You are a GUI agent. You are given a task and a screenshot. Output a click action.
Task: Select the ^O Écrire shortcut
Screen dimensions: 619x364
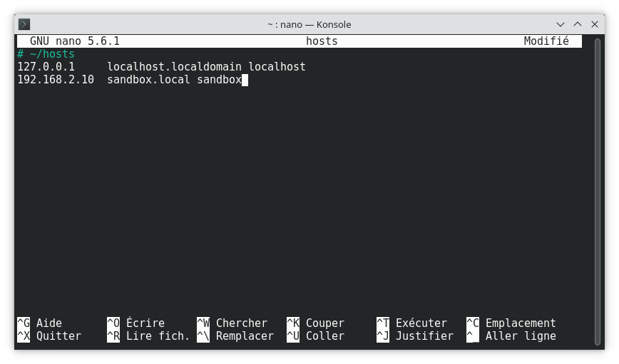tap(135, 323)
